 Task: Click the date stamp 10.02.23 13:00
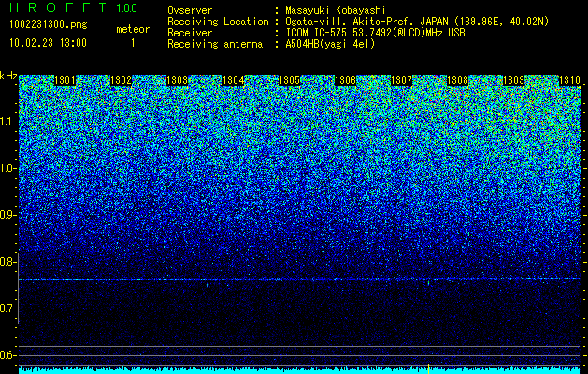click(48, 43)
